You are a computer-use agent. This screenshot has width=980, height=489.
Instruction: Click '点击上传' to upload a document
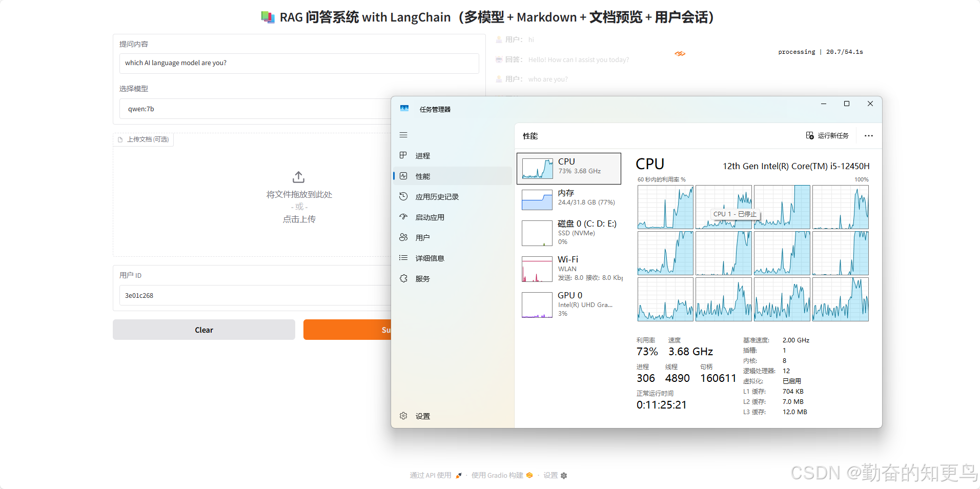(299, 219)
